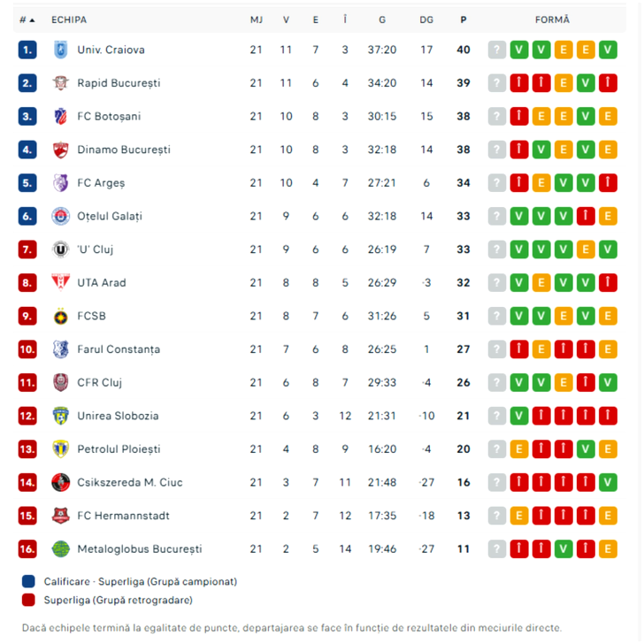This screenshot has height=644, width=644.
Task: Open Farul Constanța team page
Action: pyautogui.click(x=119, y=349)
